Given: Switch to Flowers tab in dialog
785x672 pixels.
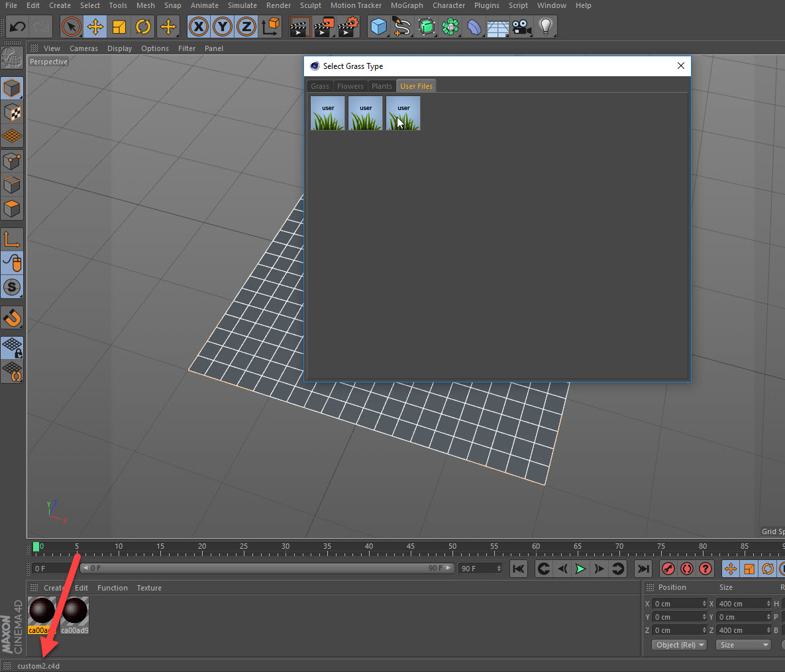Looking at the screenshot, I should tap(350, 86).
